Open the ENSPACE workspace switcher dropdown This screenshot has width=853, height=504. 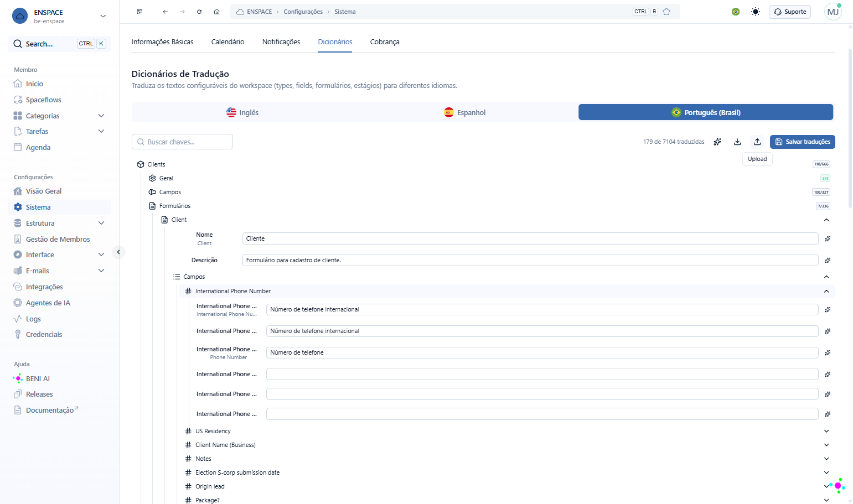(x=103, y=16)
